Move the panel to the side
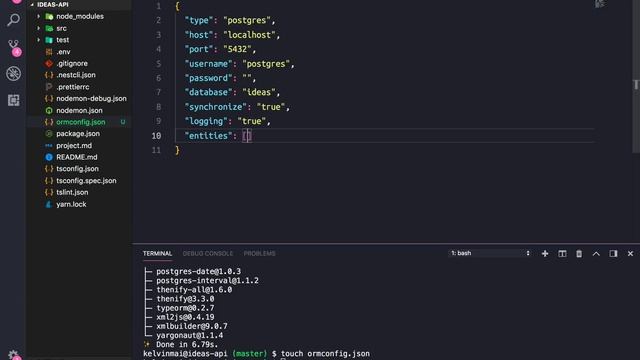640x360 pixels. (613, 253)
